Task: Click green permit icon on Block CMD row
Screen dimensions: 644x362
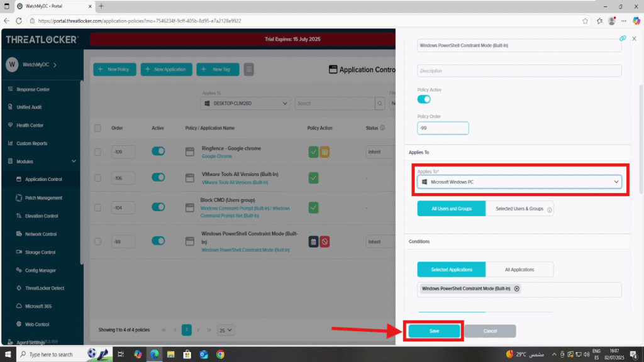Action: [x=313, y=207]
